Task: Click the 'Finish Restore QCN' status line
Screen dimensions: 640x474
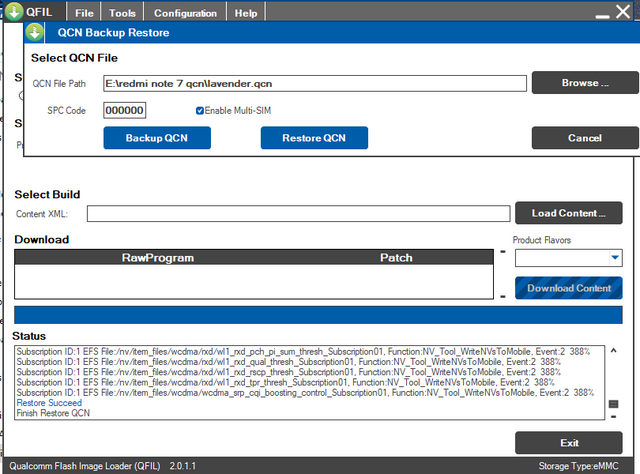Action: click(x=53, y=413)
